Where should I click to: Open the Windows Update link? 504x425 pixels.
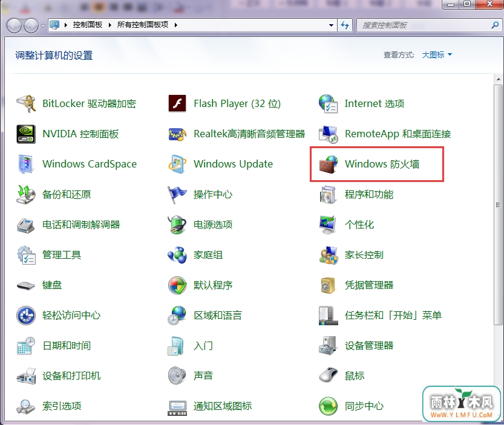(x=233, y=164)
